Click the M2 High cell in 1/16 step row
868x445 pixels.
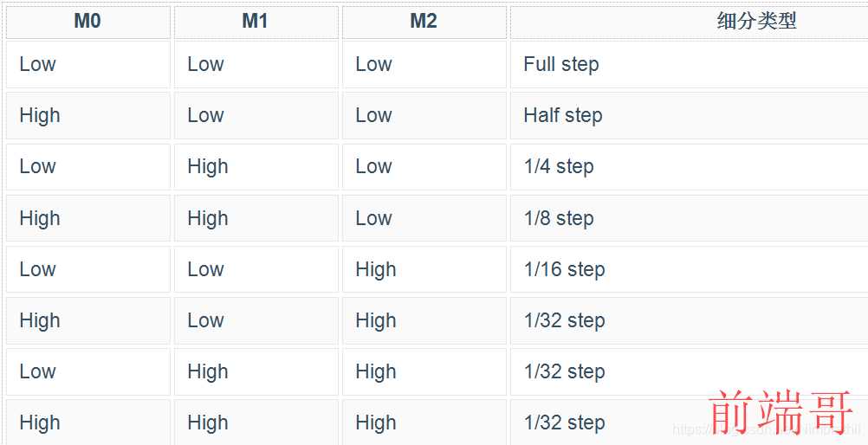pos(424,269)
